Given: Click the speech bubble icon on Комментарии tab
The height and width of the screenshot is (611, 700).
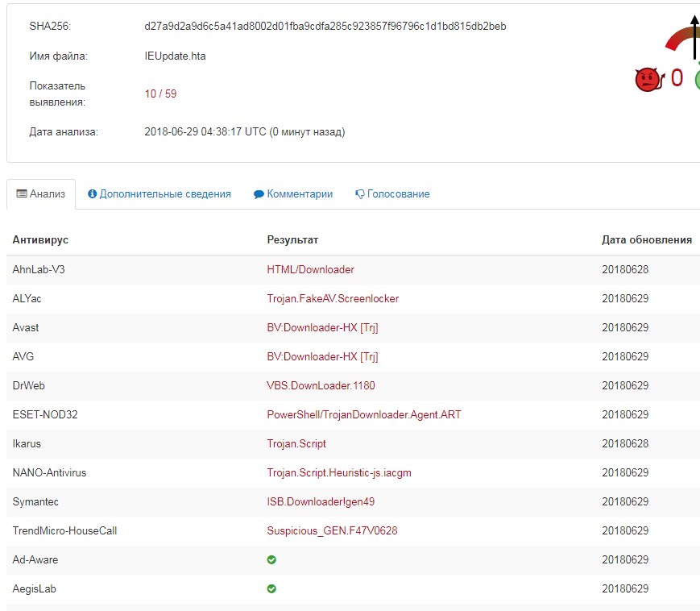Looking at the screenshot, I should click(259, 194).
